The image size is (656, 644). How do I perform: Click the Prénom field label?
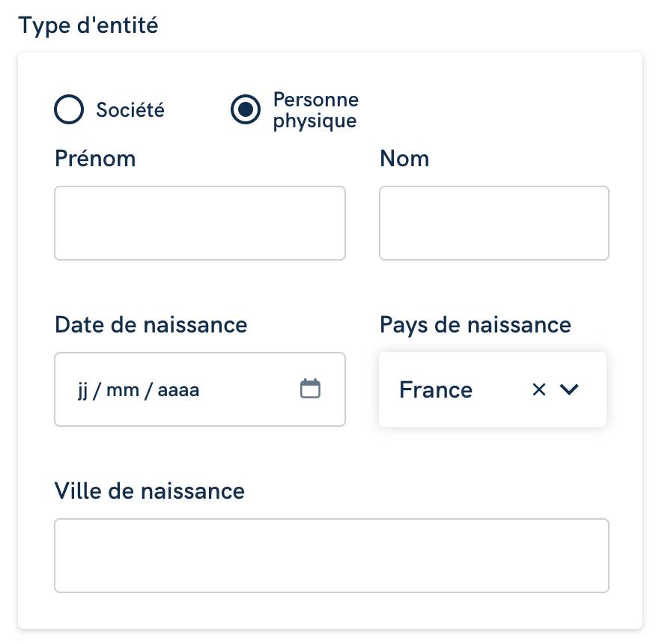click(95, 159)
